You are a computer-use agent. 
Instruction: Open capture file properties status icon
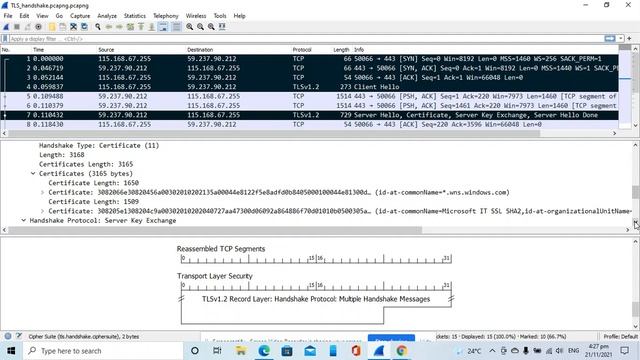[x=19, y=336]
